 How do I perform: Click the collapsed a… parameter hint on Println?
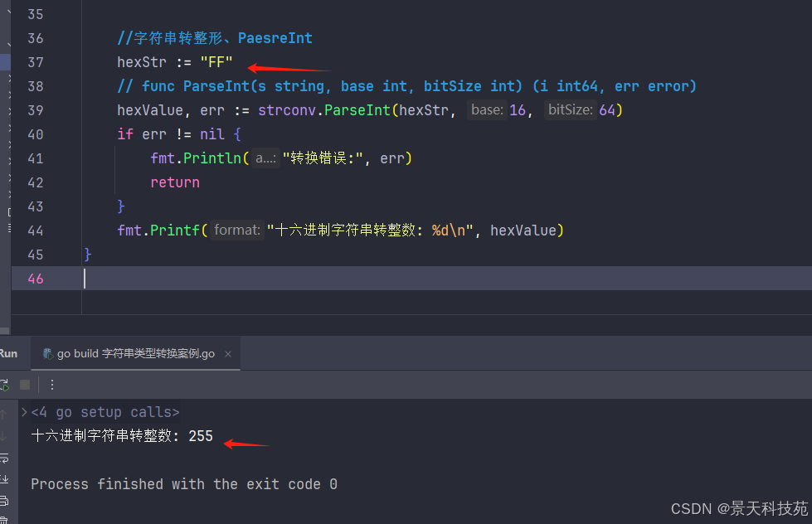[265, 158]
